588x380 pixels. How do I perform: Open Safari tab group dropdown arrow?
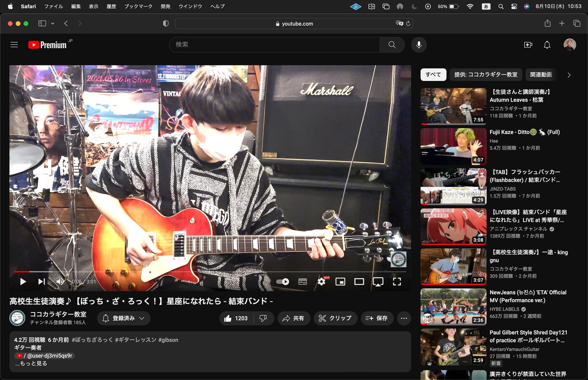(x=53, y=24)
